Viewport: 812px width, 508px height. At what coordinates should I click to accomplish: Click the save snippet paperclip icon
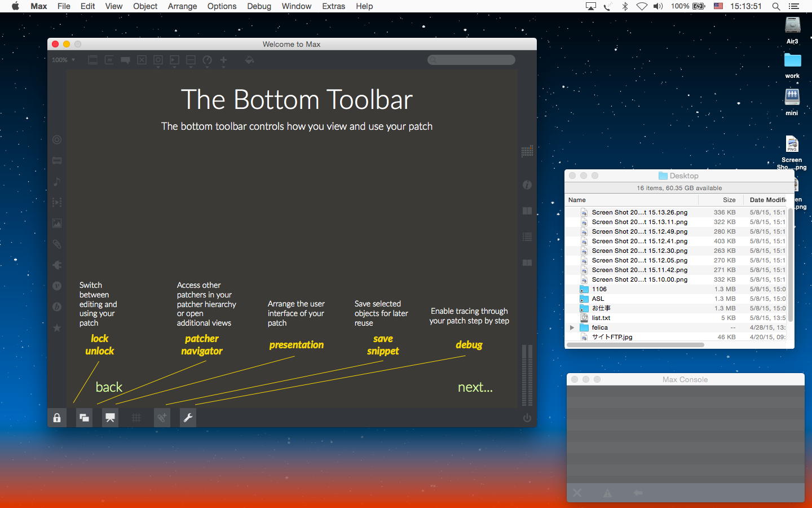pyautogui.click(x=162, y=418)
